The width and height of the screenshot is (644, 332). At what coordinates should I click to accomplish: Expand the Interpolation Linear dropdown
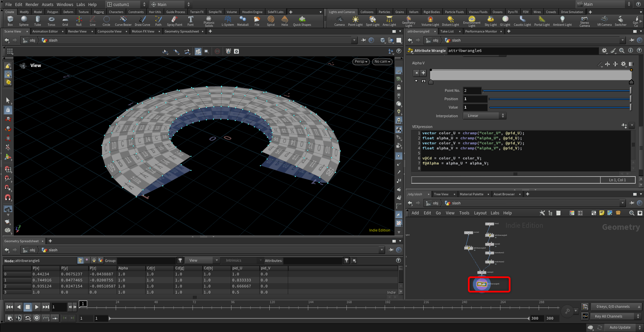click(x=484, y=116)
